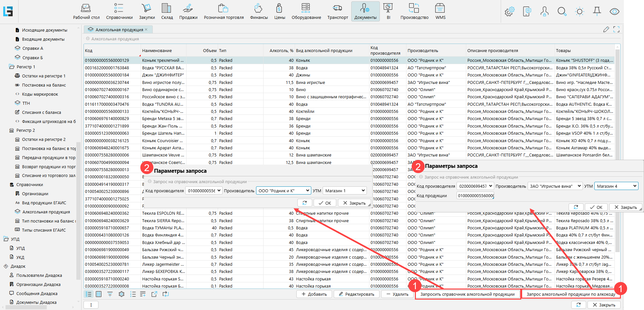
Task: Open the mobile messages icon
Action: 527,12
